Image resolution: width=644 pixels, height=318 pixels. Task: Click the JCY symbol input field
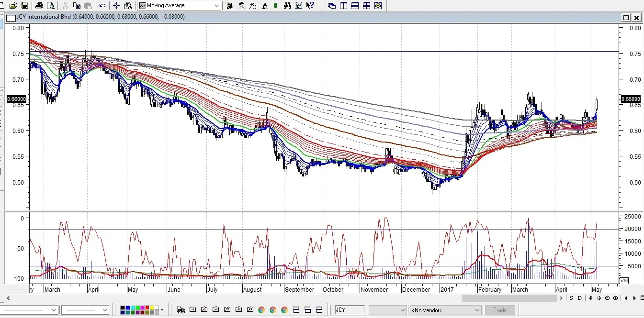(350, 310)
